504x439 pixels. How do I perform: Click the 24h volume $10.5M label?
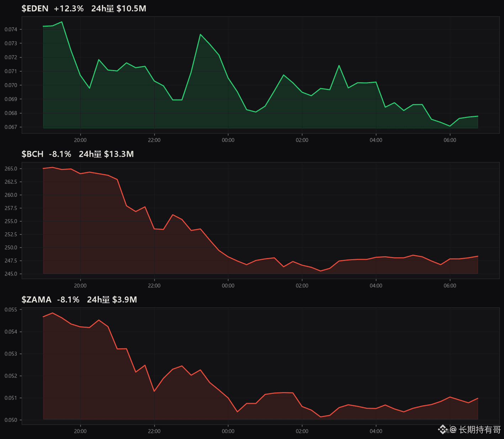point(119,9)
